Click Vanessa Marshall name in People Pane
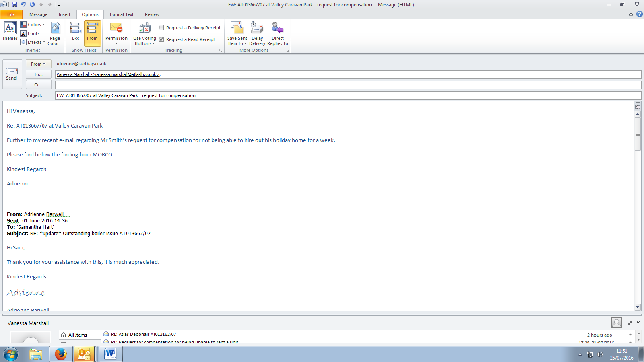The image size is (644, 362). [28, 323]
